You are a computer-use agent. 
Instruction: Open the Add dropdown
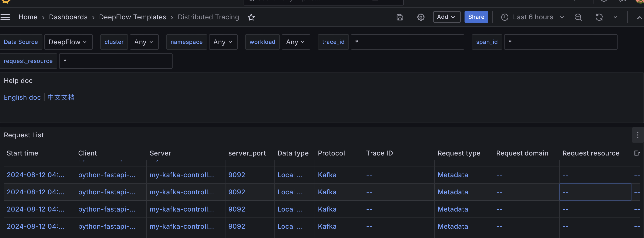point(446,17)
